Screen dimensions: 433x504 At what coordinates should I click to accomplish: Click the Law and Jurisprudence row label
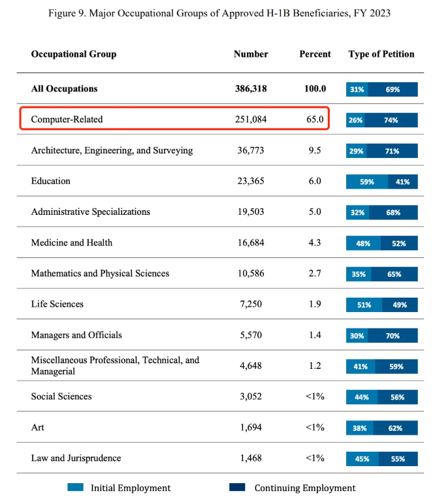coord(76,458)
